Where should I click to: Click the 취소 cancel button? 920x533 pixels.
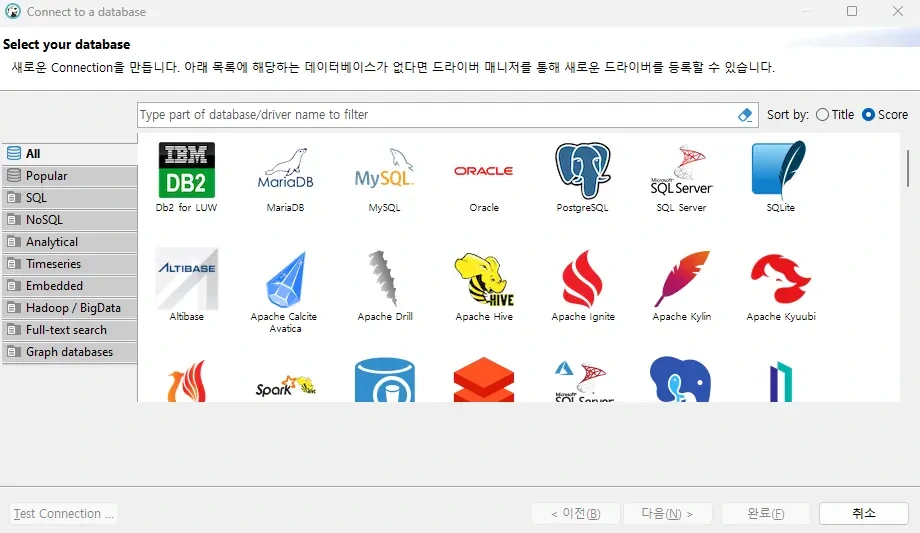point(864,514)
